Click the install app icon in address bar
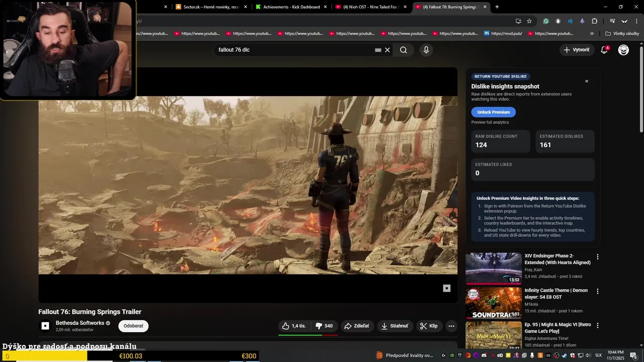The width and height of the screenshot is (644, 362). (518, 21)
